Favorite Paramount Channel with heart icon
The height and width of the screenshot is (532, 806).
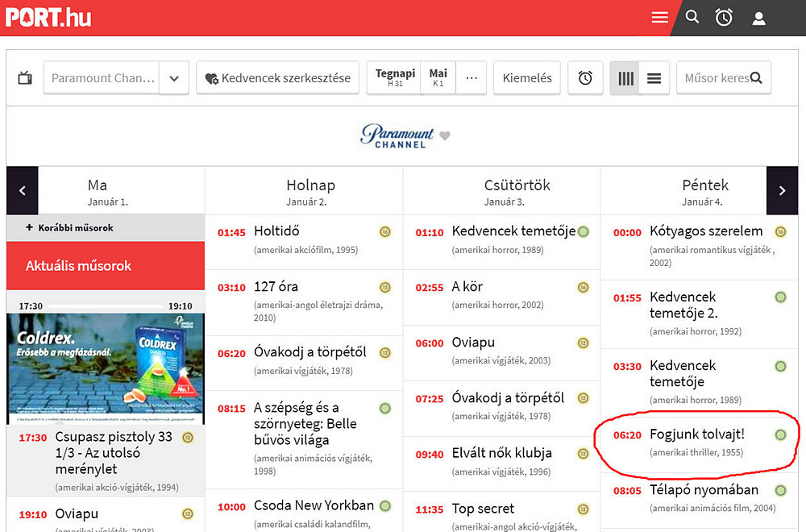[445, 135]
